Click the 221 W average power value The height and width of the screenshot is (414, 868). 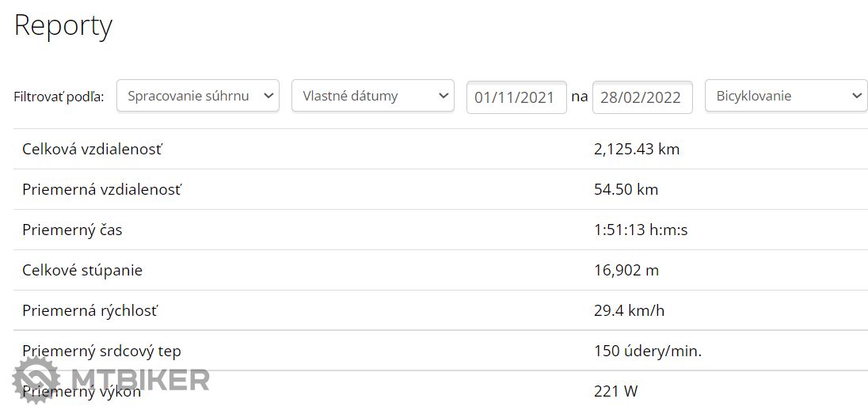tap(615, 391)
